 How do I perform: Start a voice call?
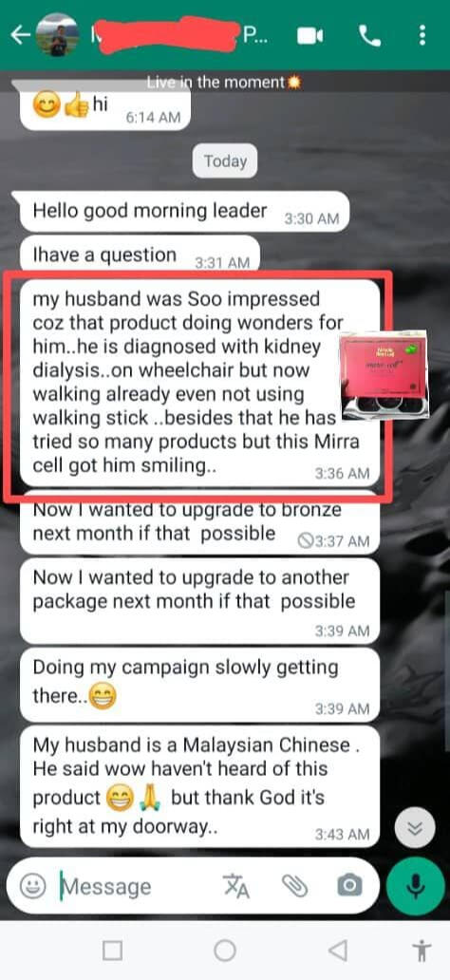370,36
